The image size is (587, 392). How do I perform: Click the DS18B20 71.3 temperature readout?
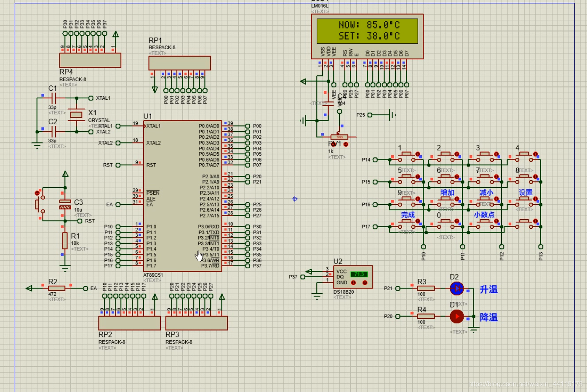[359, 274]
